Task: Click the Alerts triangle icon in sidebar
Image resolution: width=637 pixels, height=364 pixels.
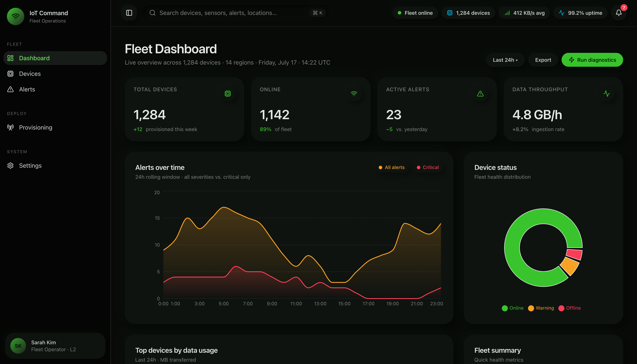Action: pyautogui.click(x=10, y=89)
